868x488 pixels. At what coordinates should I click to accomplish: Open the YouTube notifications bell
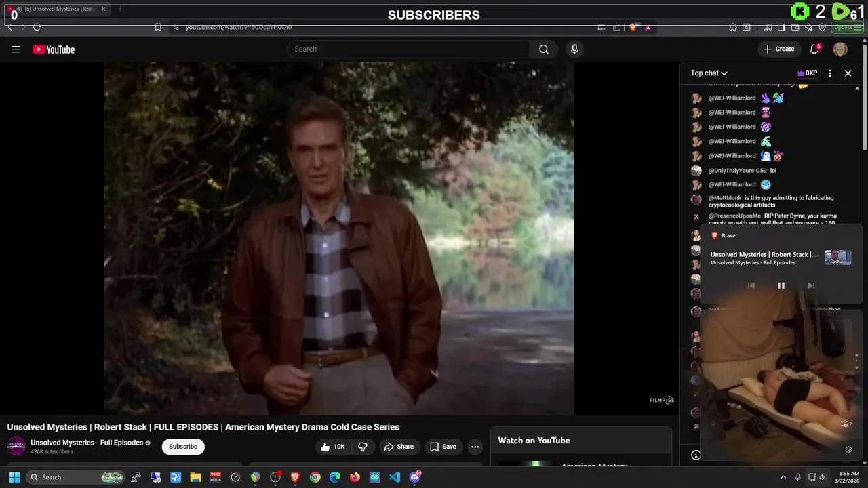click(x=815, y=49)
